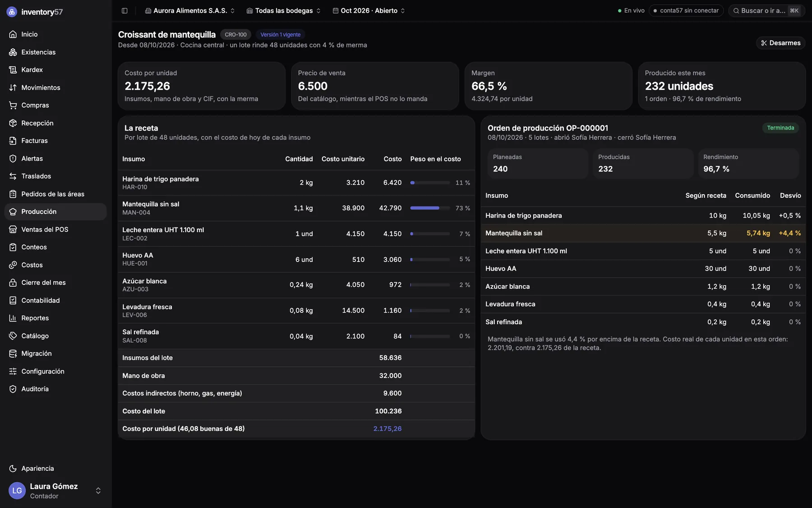This screenshot has height=508, width=812.
Task: Click the conta57 sin conectar status pill
Action: pyautogui.click(x=686, y=11)
